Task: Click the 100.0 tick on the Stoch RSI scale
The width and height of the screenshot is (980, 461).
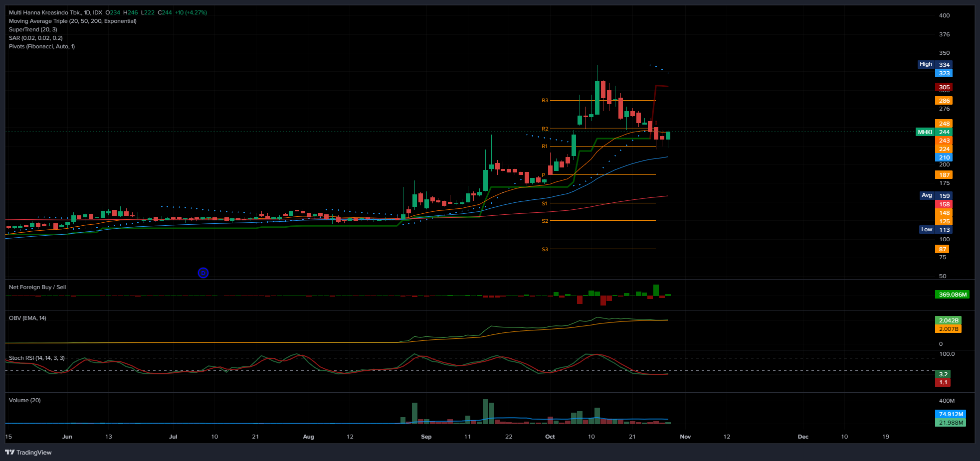Action: 947,354
